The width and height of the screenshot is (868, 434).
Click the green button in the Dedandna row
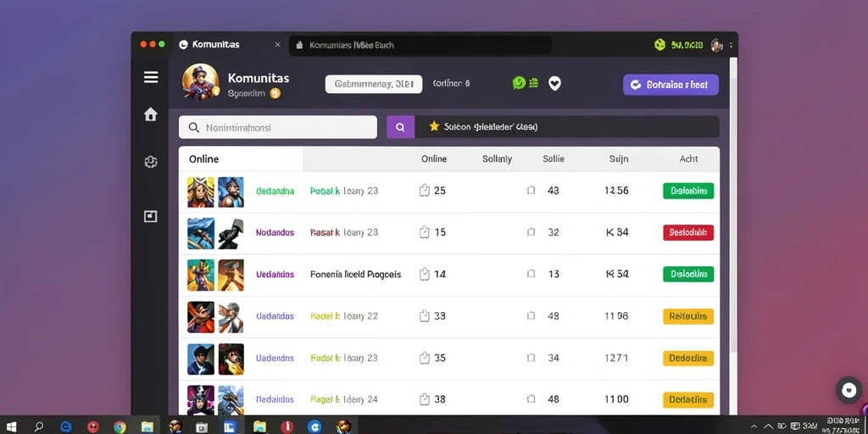pos(688,191)
